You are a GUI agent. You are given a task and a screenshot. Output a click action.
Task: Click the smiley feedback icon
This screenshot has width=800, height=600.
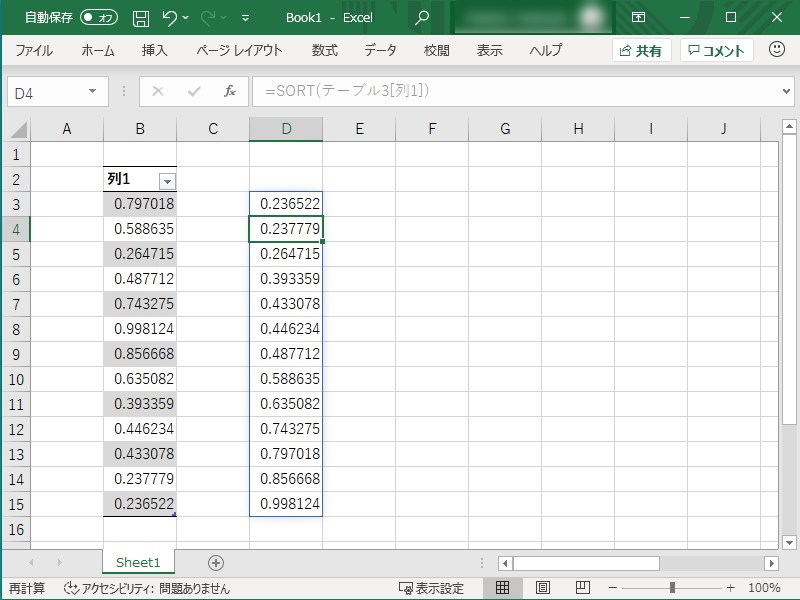pos(777,49)
